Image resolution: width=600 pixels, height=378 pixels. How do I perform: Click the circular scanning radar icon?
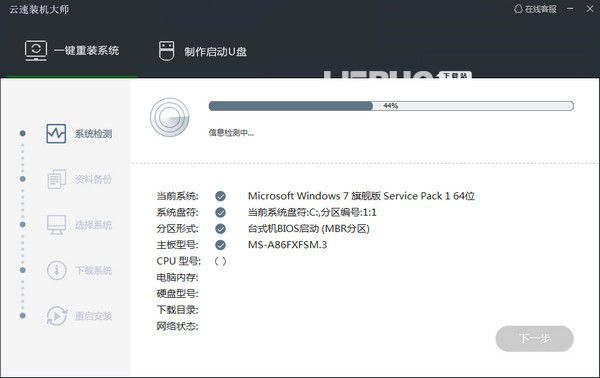170,117
